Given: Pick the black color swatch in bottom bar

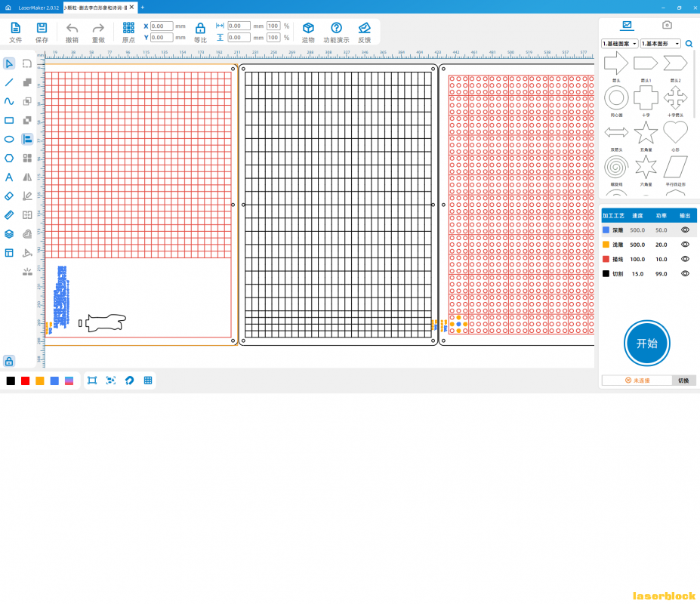Looking at the screenshot, I should (x=11, y=381).
